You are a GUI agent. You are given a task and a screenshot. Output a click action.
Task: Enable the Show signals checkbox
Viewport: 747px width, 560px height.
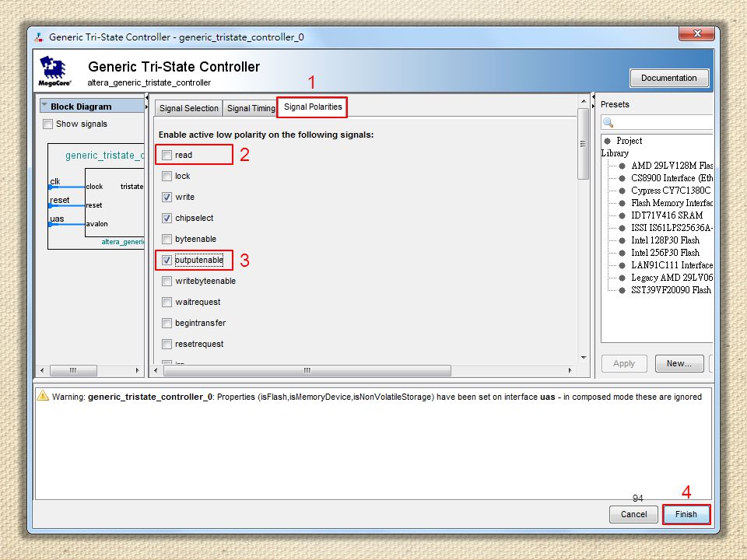click(x=47, y=124)
